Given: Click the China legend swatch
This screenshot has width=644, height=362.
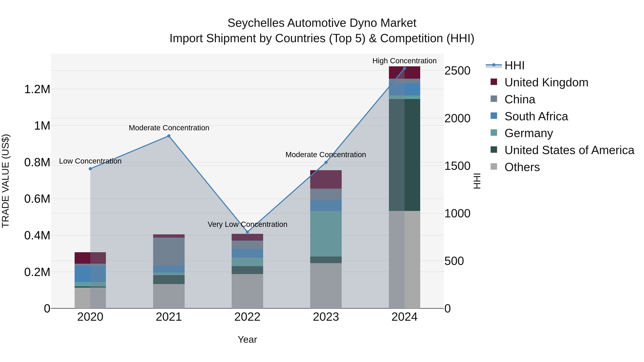Looking at the screenshot, I should pyautogui.click(x=494, y=99).
